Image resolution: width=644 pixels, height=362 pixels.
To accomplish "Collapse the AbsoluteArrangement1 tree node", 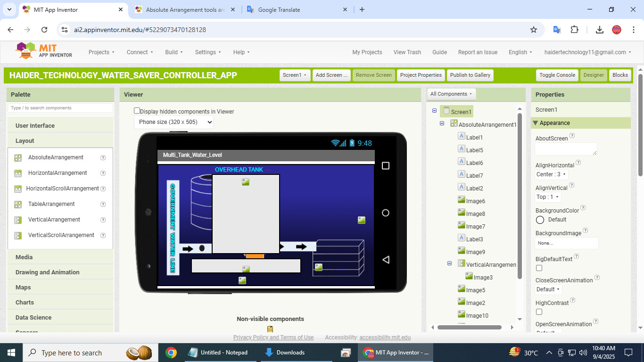I will pyautogui.click(x=442, y=123).
